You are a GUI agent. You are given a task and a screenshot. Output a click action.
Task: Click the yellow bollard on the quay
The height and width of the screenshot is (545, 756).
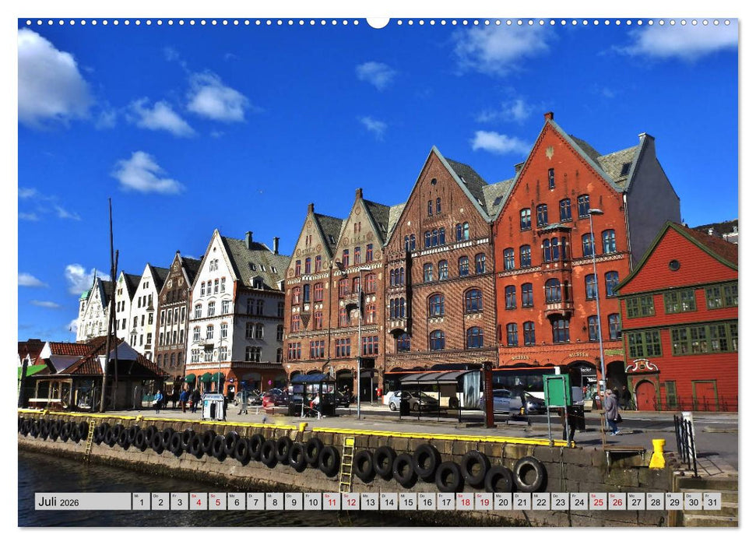tap(658, 454)
